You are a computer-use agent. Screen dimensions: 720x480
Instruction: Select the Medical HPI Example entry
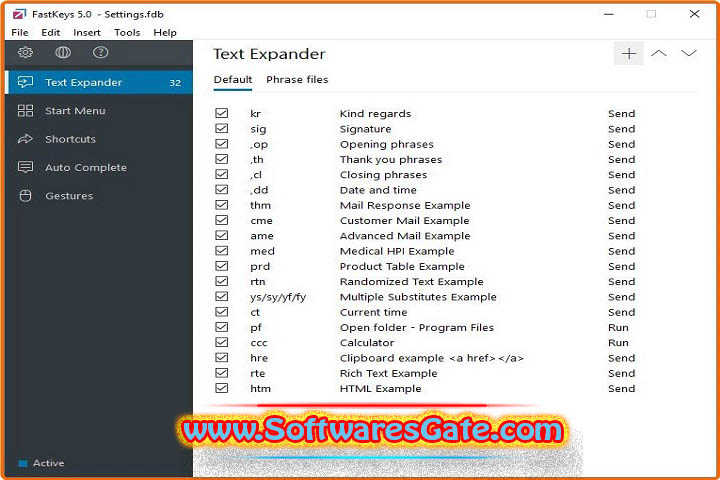(x=397, y=251)
